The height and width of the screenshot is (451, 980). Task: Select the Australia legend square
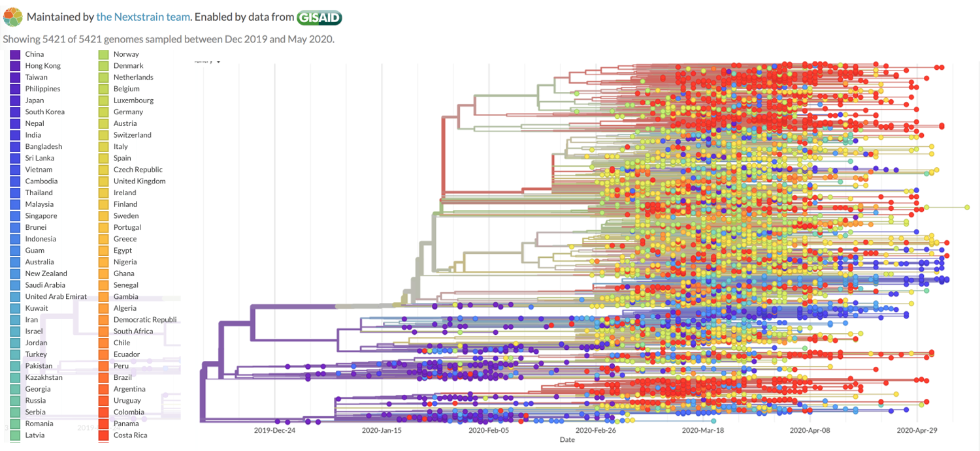pyautogui.click(x=16, y=262)
